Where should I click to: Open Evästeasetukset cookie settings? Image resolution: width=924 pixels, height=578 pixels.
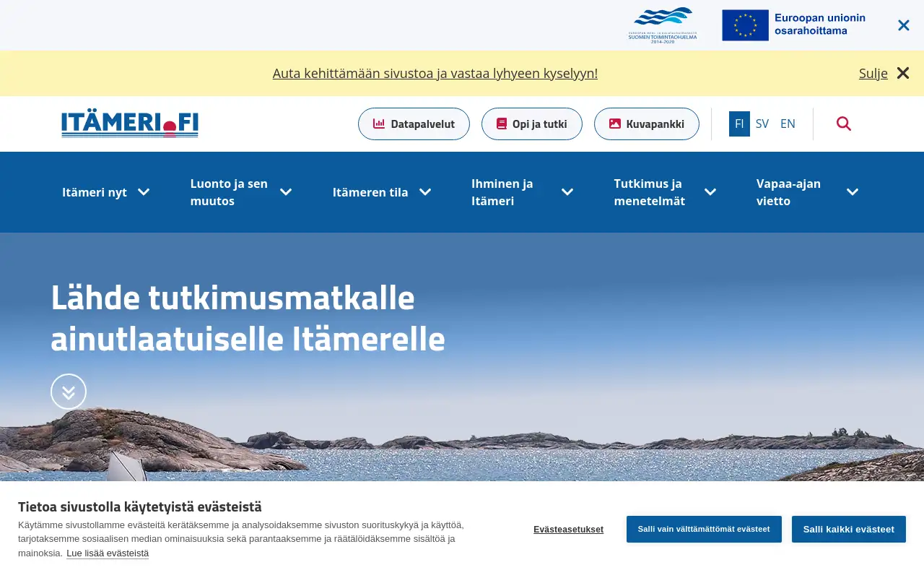point(568,530)
